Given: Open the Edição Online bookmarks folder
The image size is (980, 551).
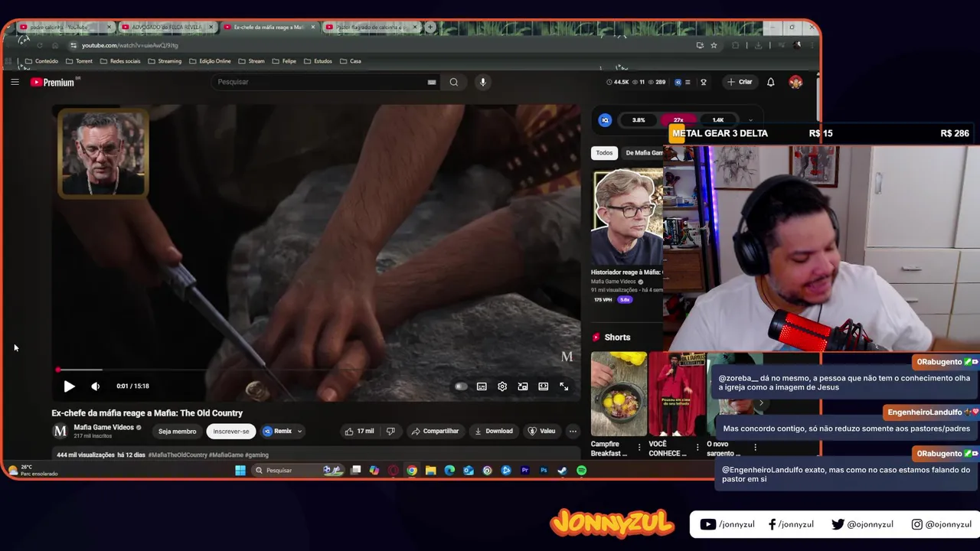Looking at the screenshot, I should [x=210, y=61].
